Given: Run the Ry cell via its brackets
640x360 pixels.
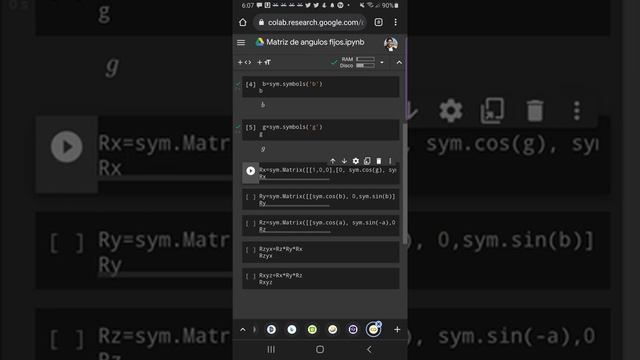Looking at the screenshot, I should pos(251,197).
